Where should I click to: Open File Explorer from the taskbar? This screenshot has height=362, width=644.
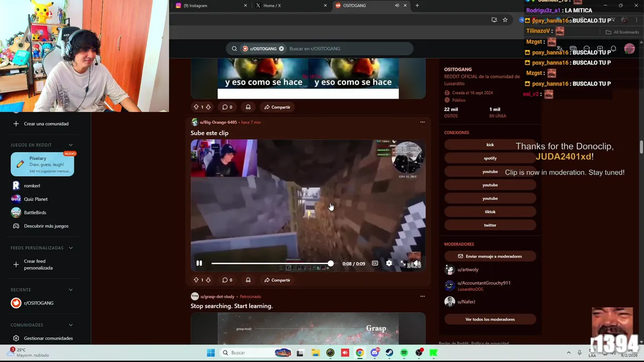pos(315,353)
